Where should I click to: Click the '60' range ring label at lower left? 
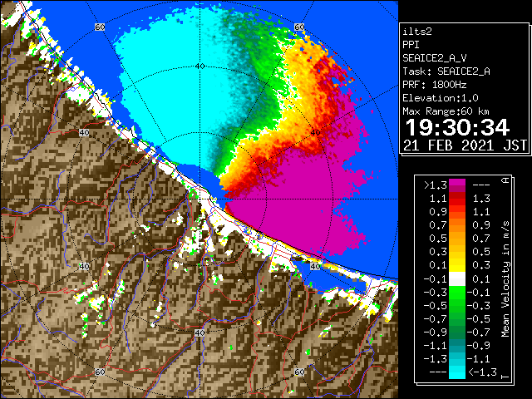pos(100,372)
